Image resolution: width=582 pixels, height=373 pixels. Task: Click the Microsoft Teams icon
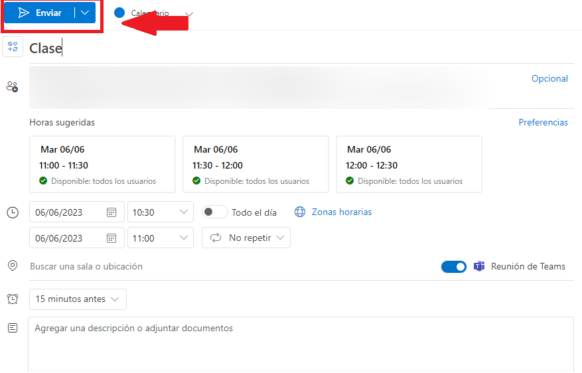[x=479, y=266]
